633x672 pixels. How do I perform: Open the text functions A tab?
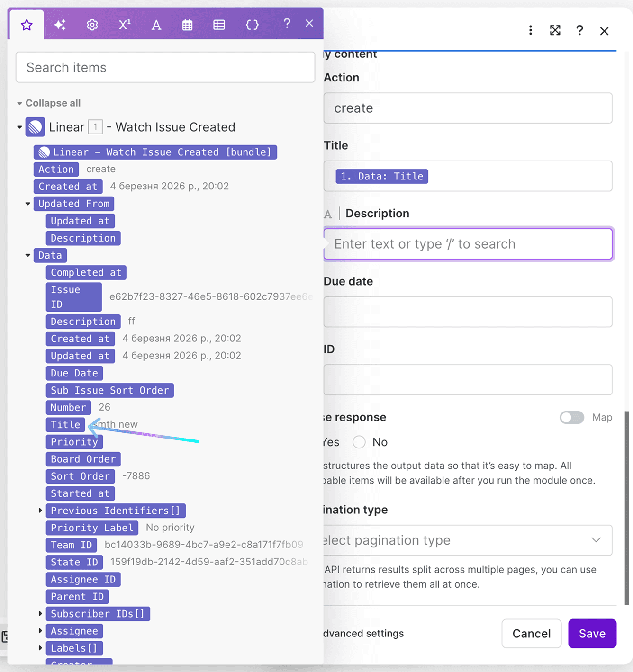tap(156, 25)
